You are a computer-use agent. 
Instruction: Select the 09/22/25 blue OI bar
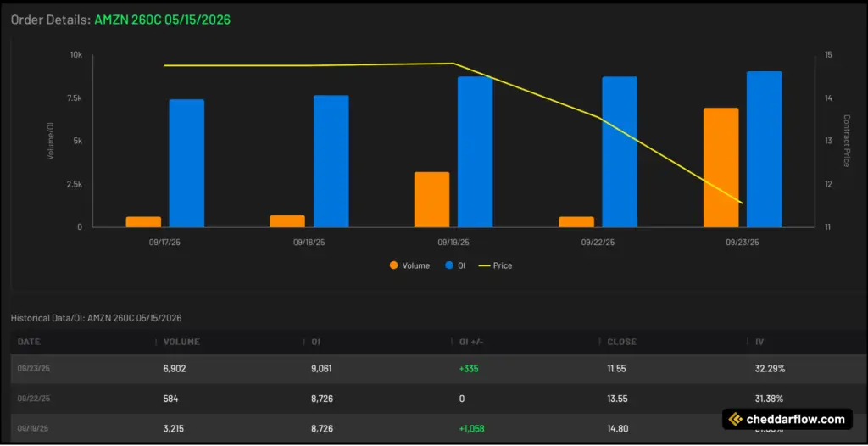(x=620, y=152)
